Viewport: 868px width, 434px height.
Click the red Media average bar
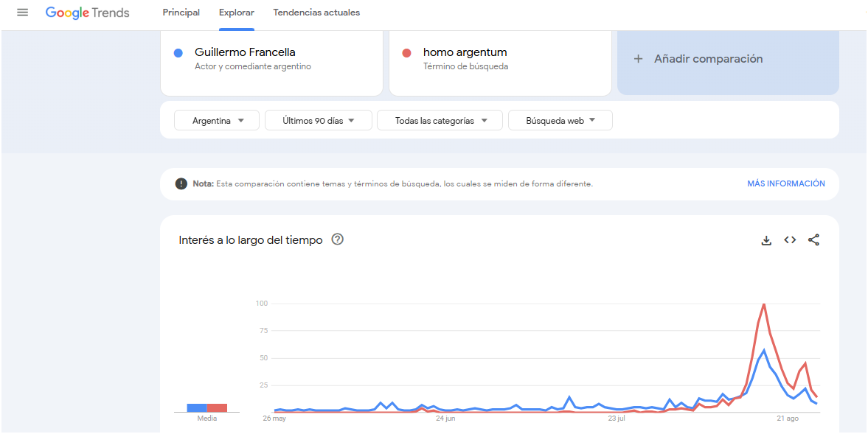(x=217, y=408)
